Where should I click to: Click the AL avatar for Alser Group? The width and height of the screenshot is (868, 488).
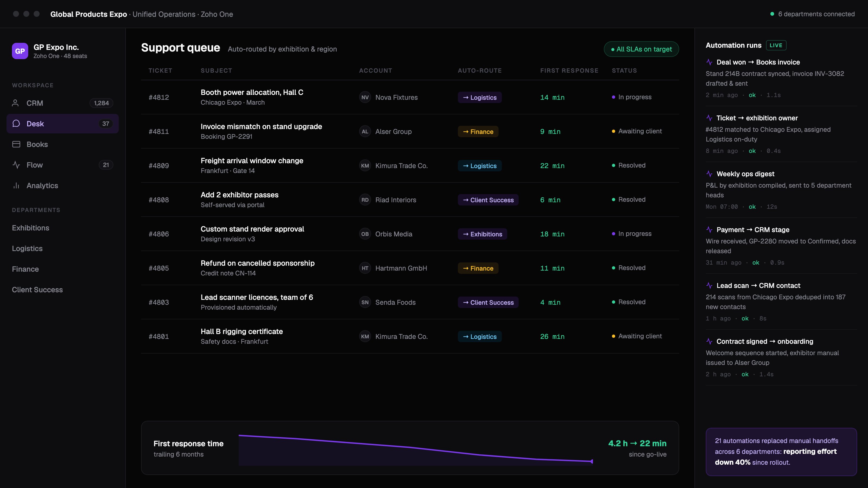(365, 131)
